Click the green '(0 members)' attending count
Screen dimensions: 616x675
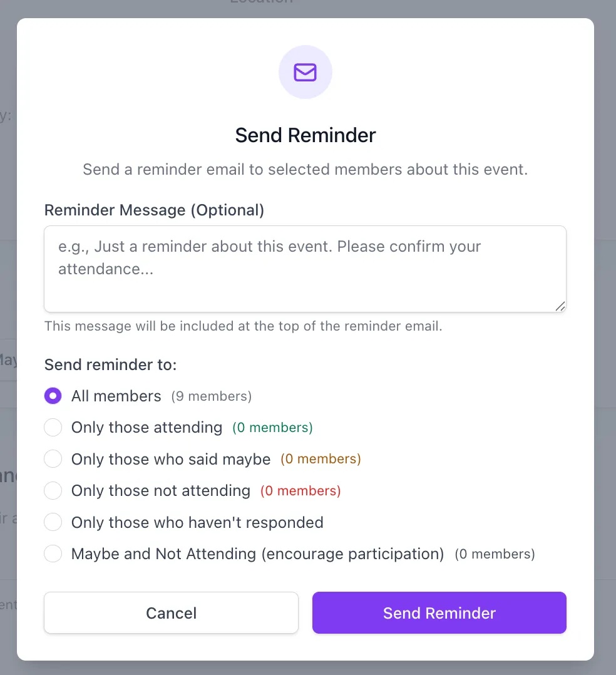[272, 428]
